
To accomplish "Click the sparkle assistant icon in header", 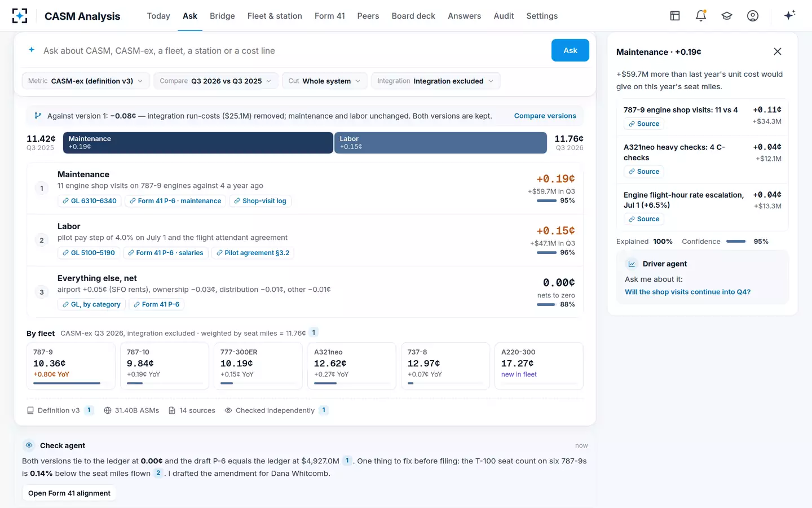I will click(789, 15).
